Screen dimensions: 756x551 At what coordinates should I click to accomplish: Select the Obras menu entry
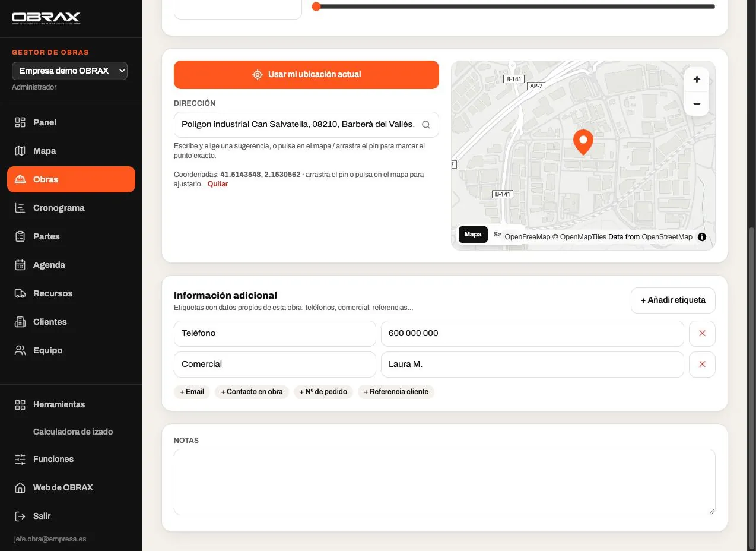point(71,179)
